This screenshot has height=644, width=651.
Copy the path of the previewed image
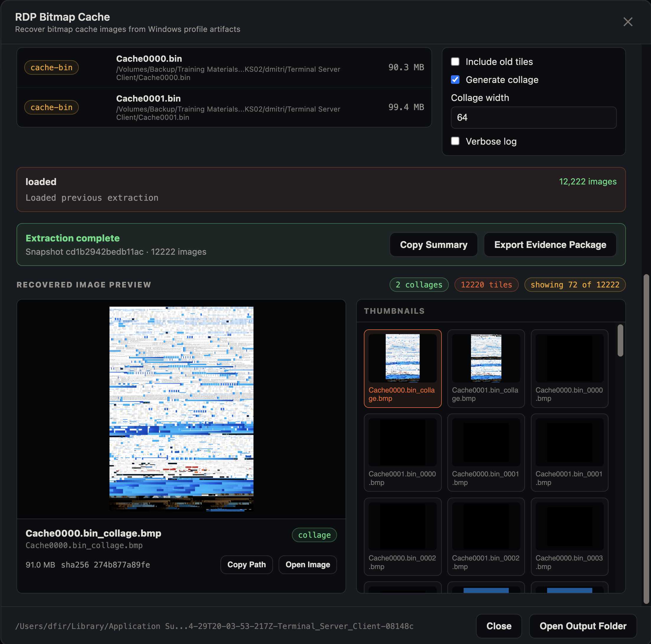click(246, 565)
